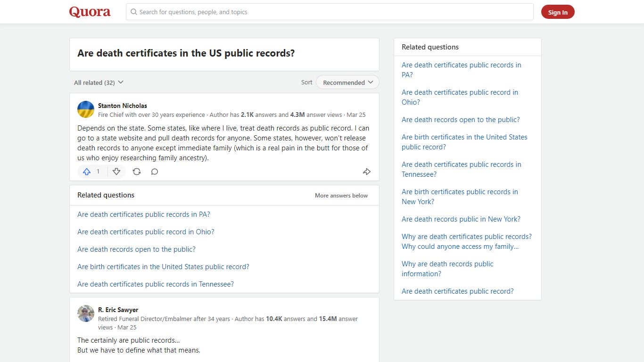Open sidebar link about public records in Tennessee

coord(462,169)
